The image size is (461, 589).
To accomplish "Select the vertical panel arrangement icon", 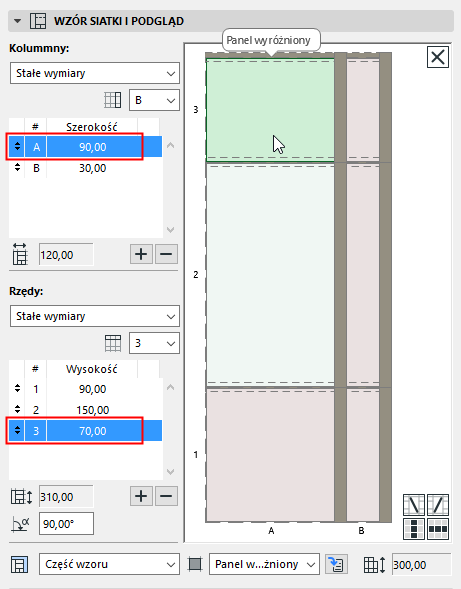I will pyautogui.click(x=414, y=529).
